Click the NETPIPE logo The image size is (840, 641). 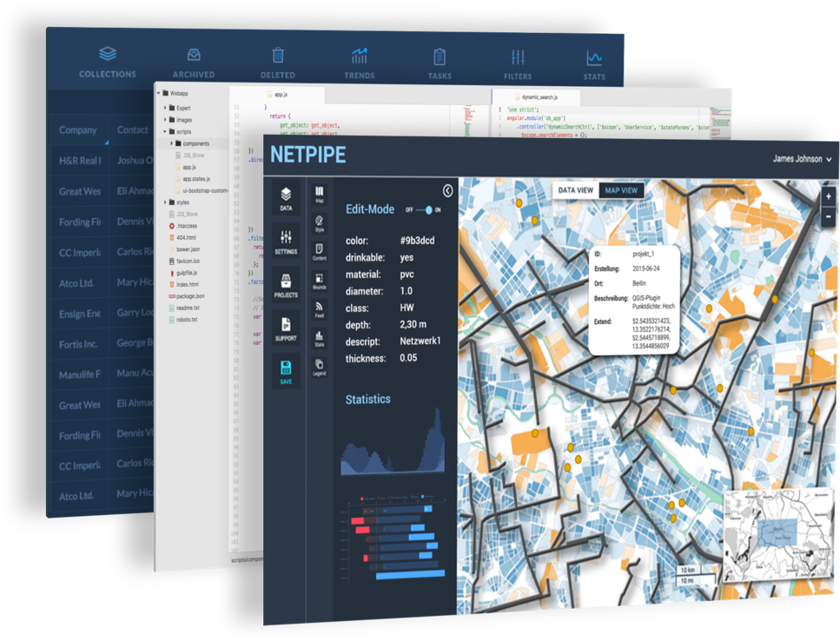(x=308, y=155)
